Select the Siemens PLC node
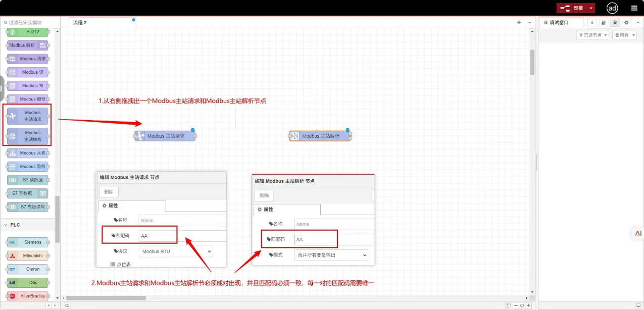 [28, 242]
